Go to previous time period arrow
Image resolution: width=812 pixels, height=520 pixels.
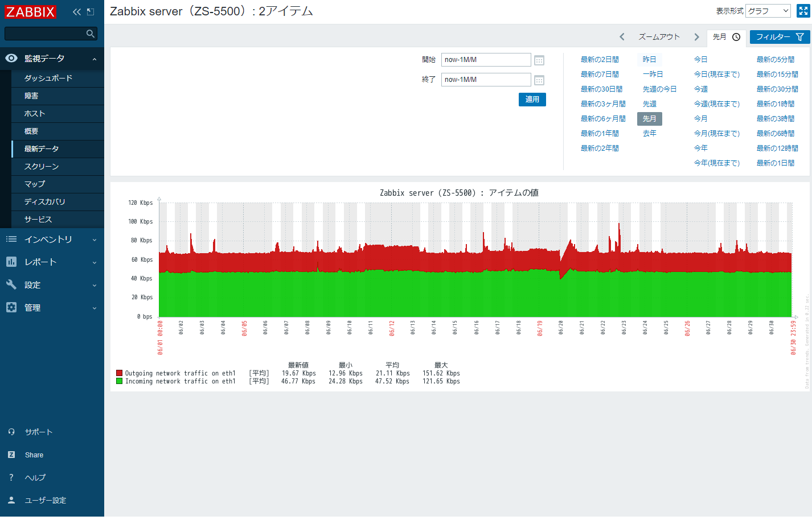pyautogui.click(x=622, y=37)
